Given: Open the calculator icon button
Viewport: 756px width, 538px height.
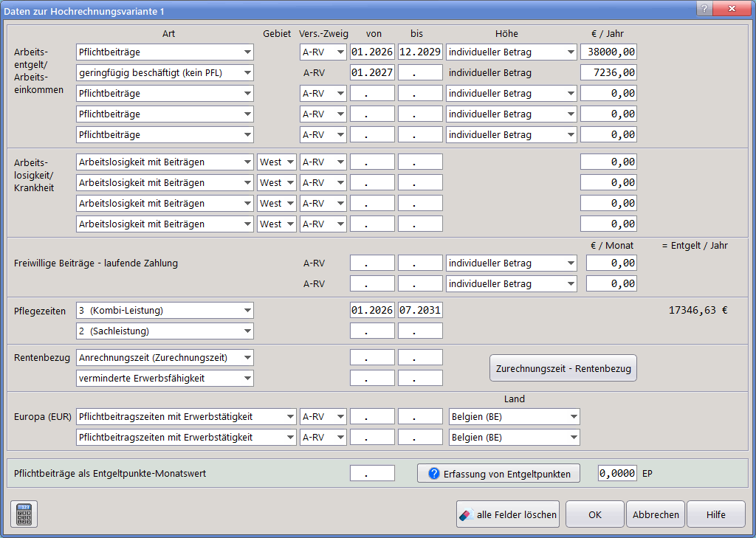Looking at the screenshot, I should [24, 514].
